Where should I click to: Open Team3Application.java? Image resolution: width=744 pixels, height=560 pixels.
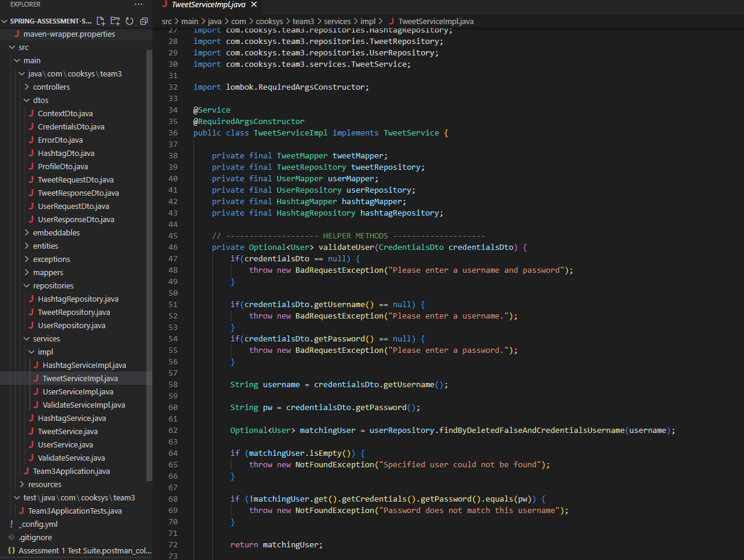coord(72,471)
